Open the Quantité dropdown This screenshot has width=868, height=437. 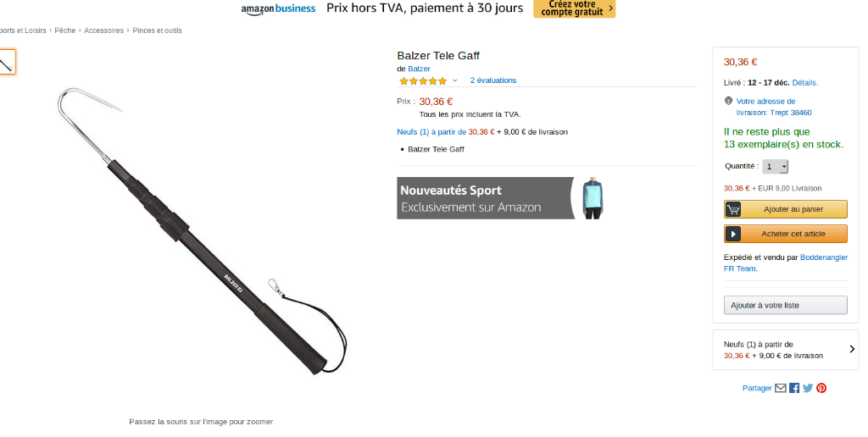click(775, 167)
